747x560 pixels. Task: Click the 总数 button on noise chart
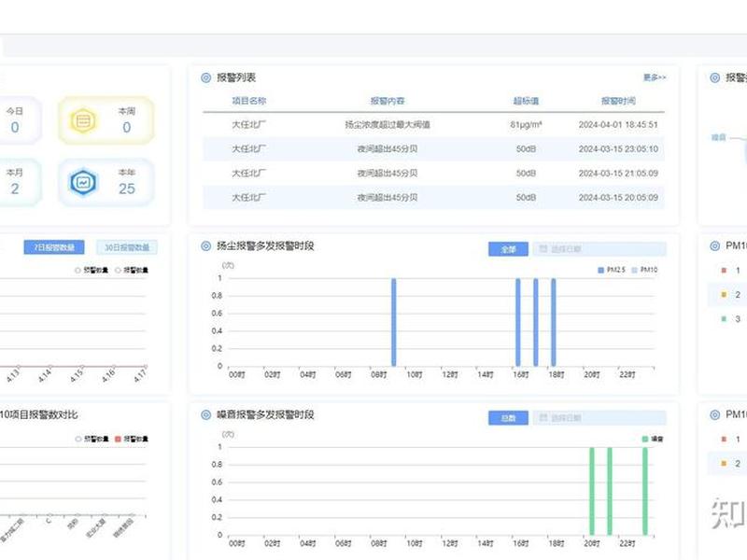click(508, 418)
